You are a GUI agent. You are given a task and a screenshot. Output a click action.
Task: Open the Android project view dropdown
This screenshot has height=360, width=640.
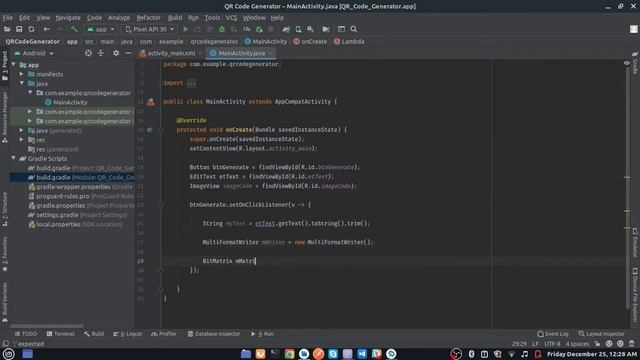(x=34, y=53)
